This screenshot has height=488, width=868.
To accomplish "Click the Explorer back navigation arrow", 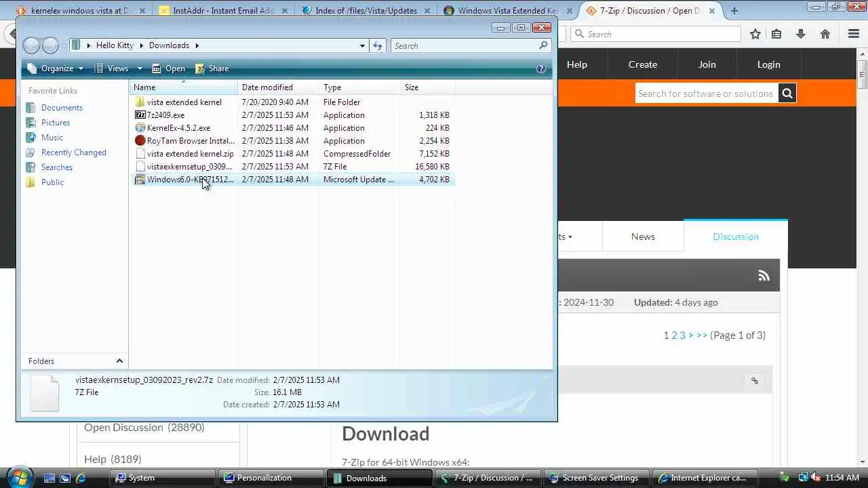I will pyautogui.click(x=31, y=45).
